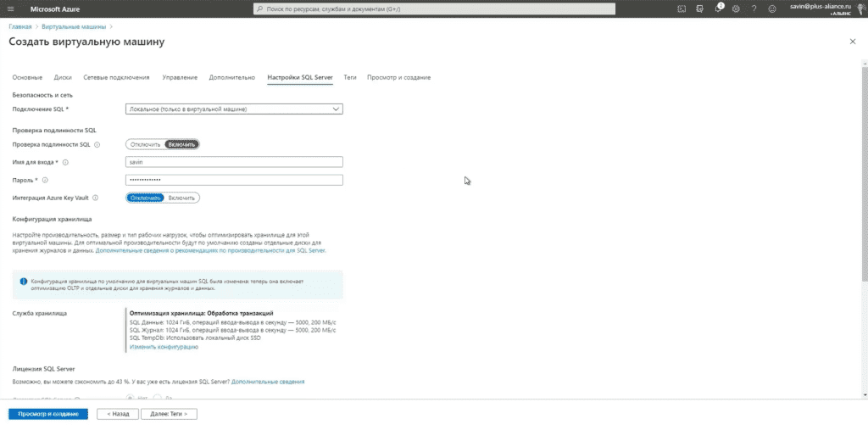The width and height of the screenshot is (868, 430).
Task: Switch to the Управление tab
Action: 180,77
